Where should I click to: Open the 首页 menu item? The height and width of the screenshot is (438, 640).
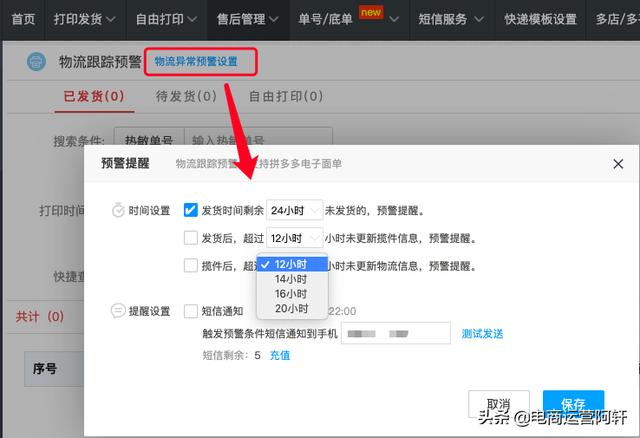(x=23, y=19)
